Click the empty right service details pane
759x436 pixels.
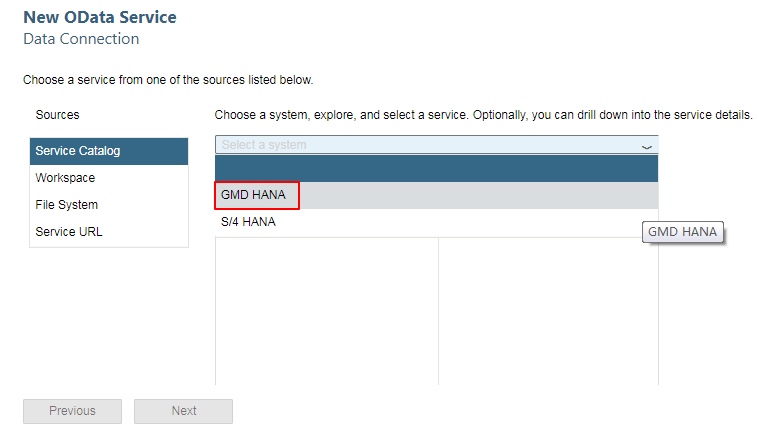548,310
